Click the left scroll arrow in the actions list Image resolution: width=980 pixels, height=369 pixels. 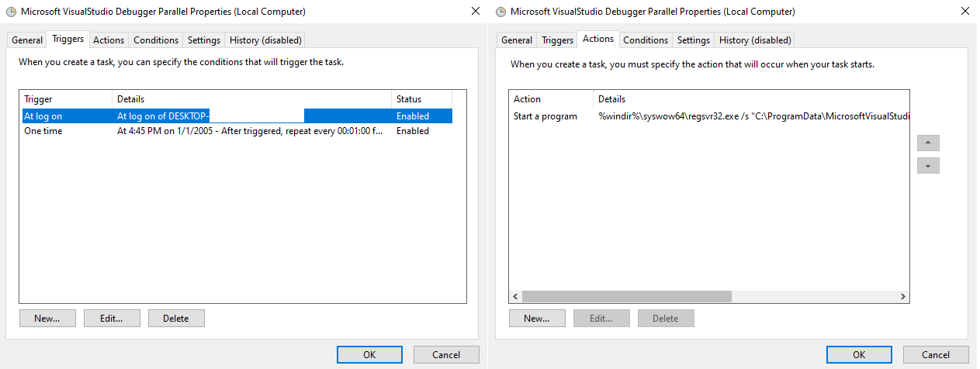pyautogui.click(x=516, y=296)
